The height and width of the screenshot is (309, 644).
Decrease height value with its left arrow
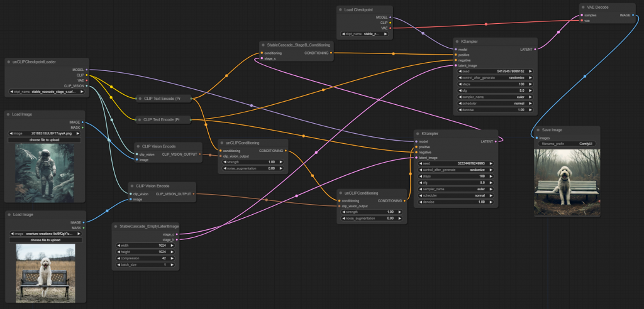118,252
